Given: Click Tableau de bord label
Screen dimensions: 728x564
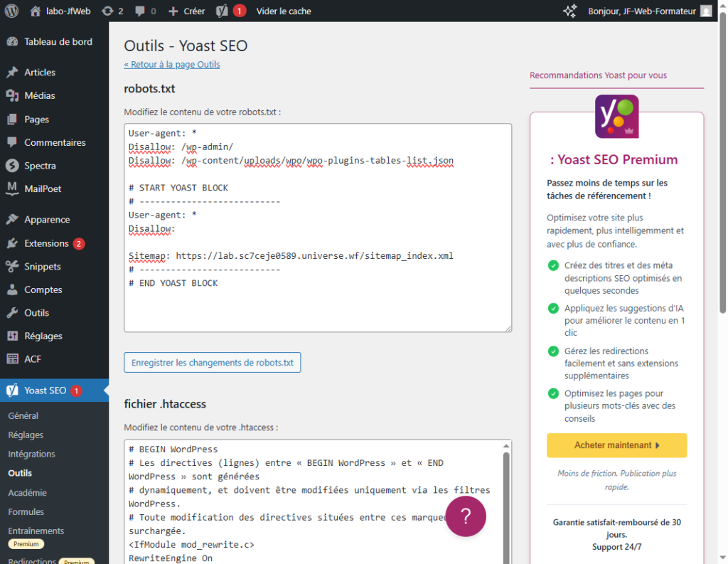Looking at the screenshot, I should tap(58, 42).
